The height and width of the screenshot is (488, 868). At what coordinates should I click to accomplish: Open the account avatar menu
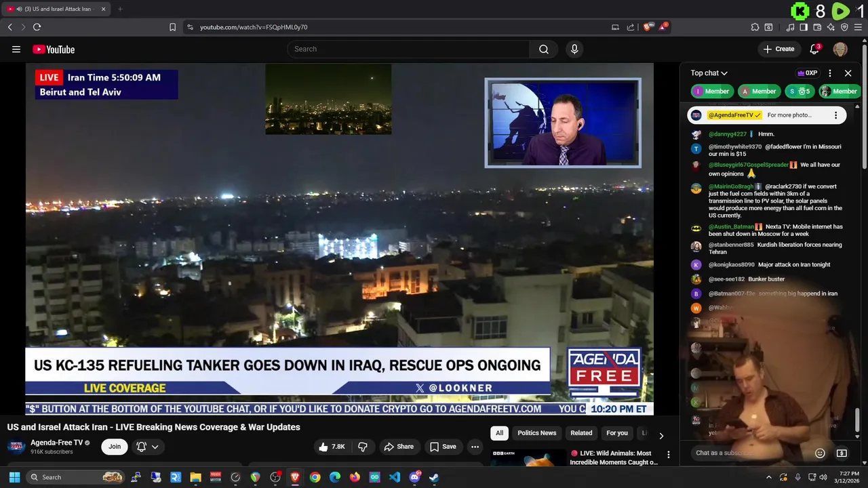click(840, 49)
